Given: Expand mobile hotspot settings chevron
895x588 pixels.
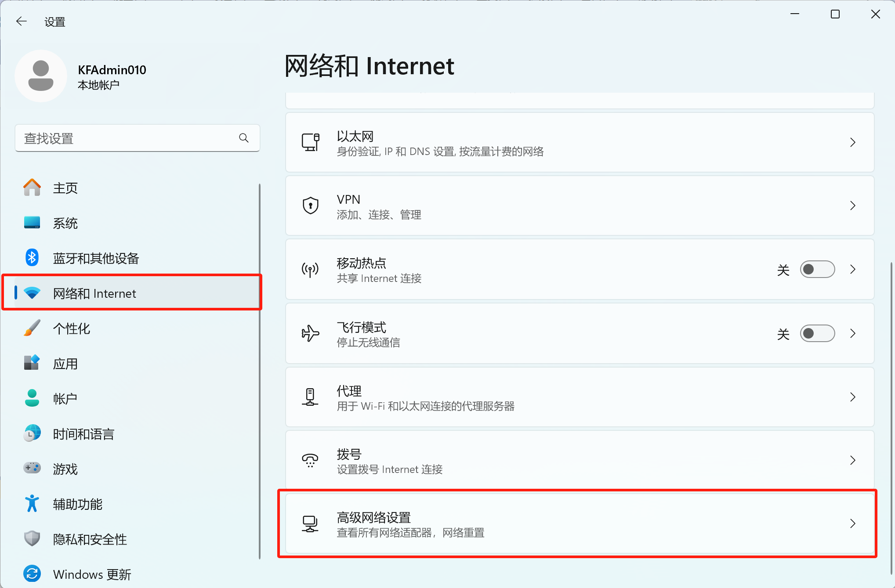Looking at the screenshot, I should click(x=853, y=270).
